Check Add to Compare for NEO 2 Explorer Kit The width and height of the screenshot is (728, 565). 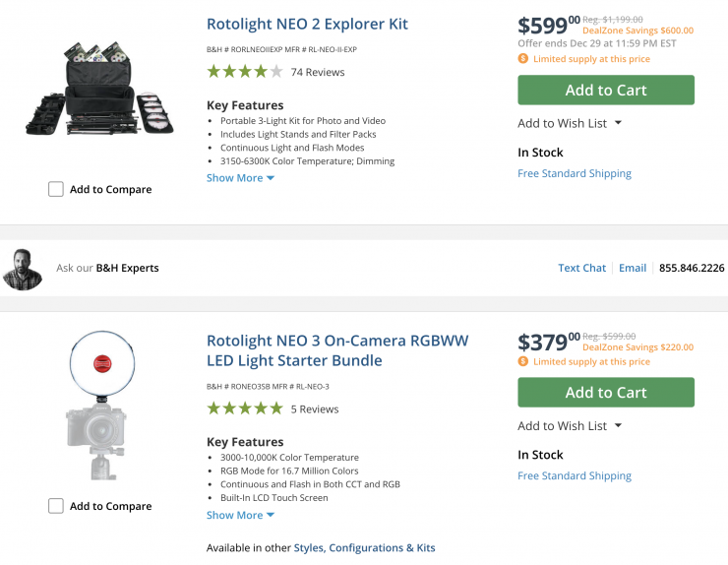(56, 189)
